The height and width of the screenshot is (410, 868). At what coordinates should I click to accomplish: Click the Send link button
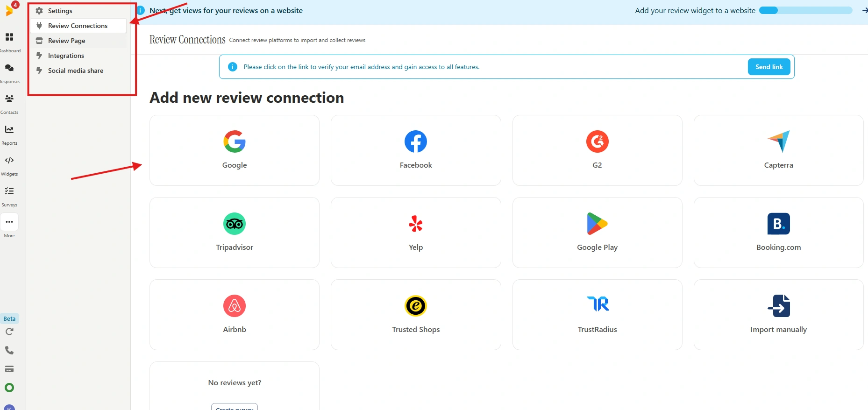[769, 67]
